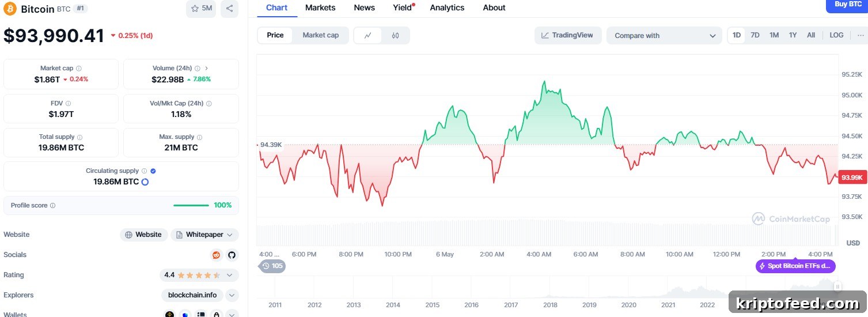Open Vol/Mkt Cap (24h) info icon
The height and width of the screenshot is (317, 868).
[x=209, y=104]
